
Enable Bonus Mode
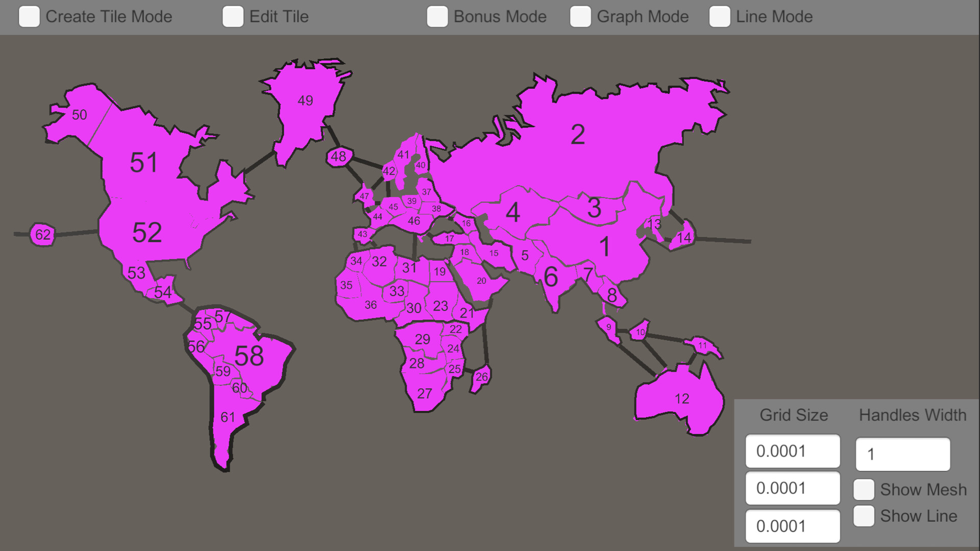[x=437, y=17]
